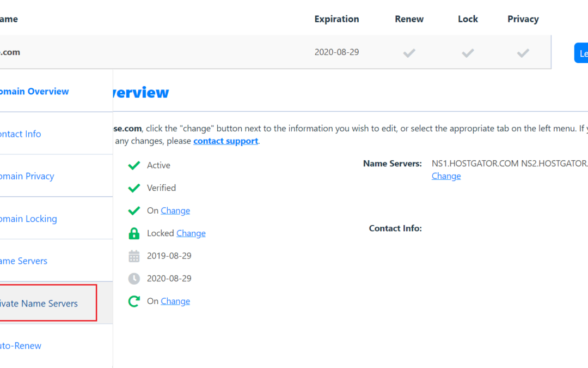588x368 pixels.
Task: Click the blue button at top right
Action: pos(583,52)
